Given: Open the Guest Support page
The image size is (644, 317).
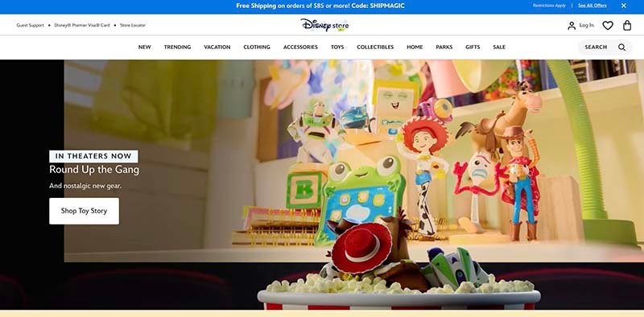Looking at the screenshot, I should click(x=30, y=26).
